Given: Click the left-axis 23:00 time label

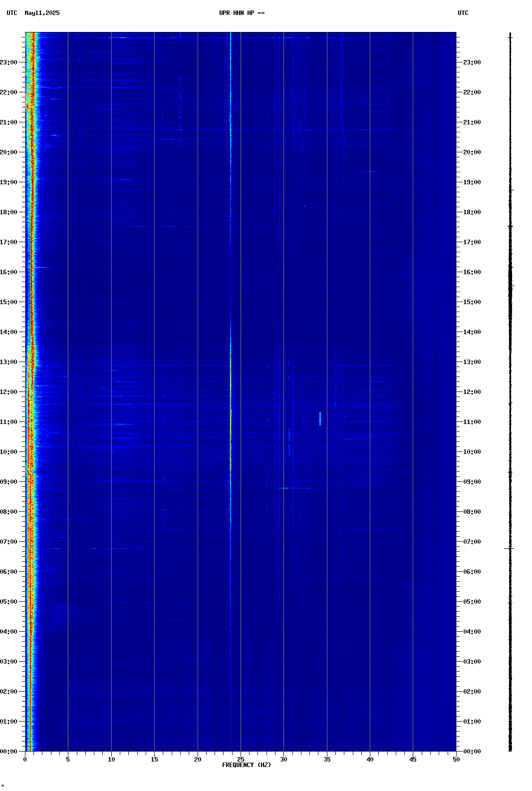Looking at the screenshot, I should click(8, 62).
